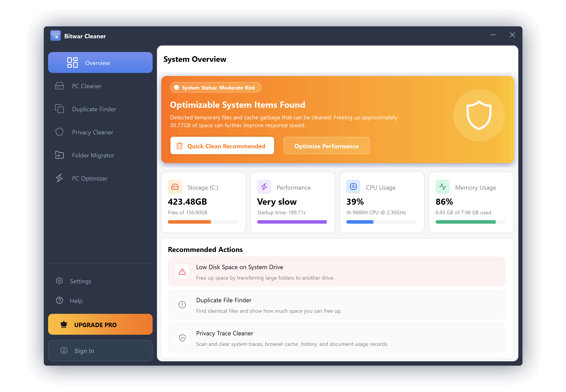Click 'i9-9880H CPU @ 2.30GHz' text
Viewport: 566px width, 392px height.
(376, 213)
